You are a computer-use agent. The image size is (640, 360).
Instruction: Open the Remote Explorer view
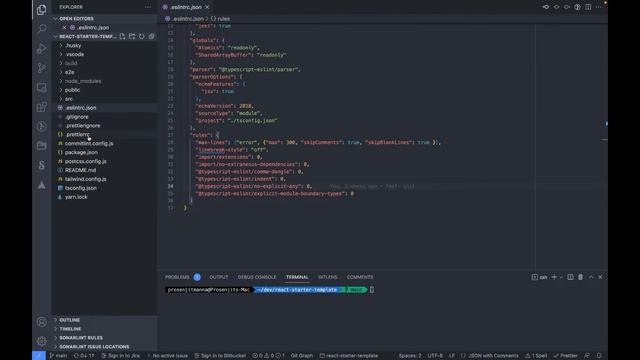click(x=42, y=87)
